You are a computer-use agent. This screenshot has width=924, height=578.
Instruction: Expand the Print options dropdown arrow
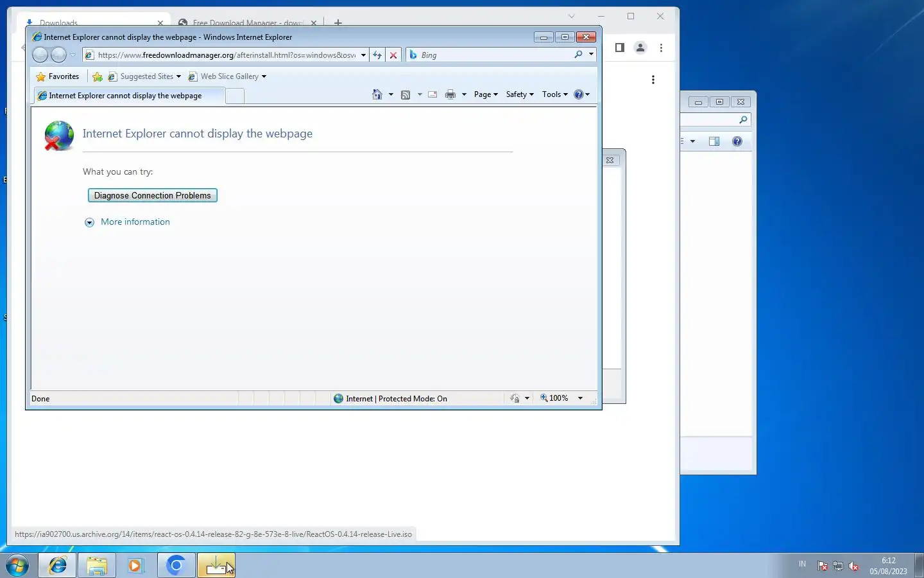coord(464,94)
